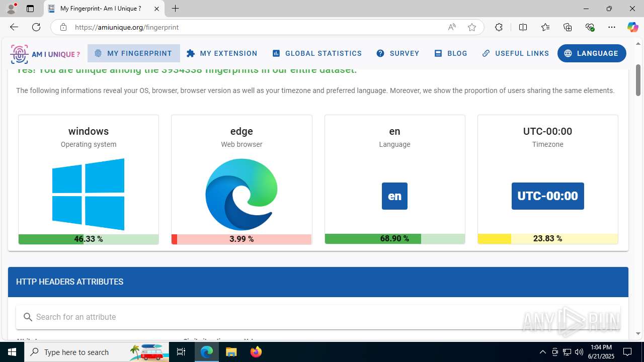The image size is (644, 362).
Task: Open network settings tray icon
Action: click(567, 352)
